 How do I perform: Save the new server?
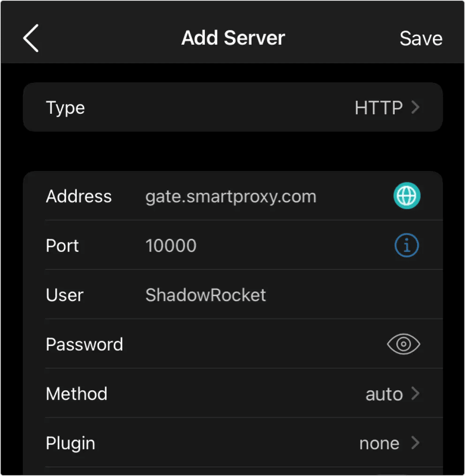pos(420,39)
